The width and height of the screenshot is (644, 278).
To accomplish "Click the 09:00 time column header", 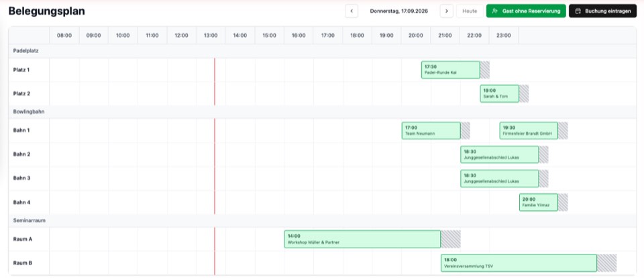I will point(94,36).
